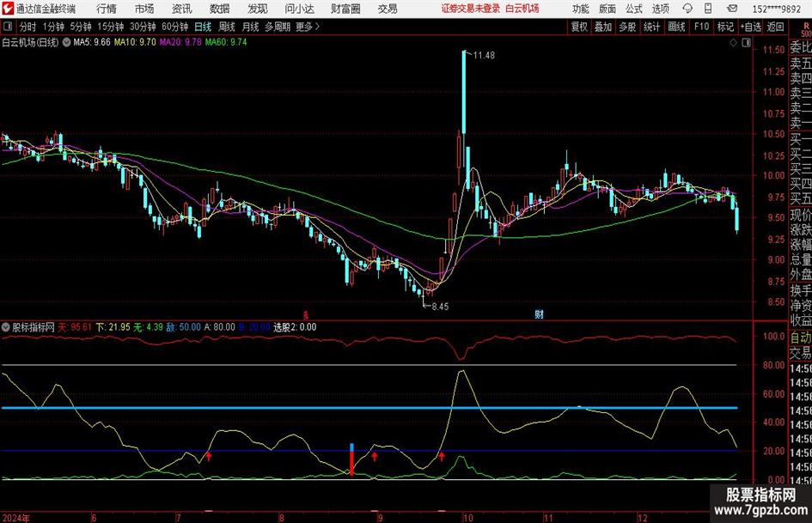Click the tall cyan 11.48 candlestick
Image resolution: width=812 pixels, height=523 pixels.
[463, 92]
